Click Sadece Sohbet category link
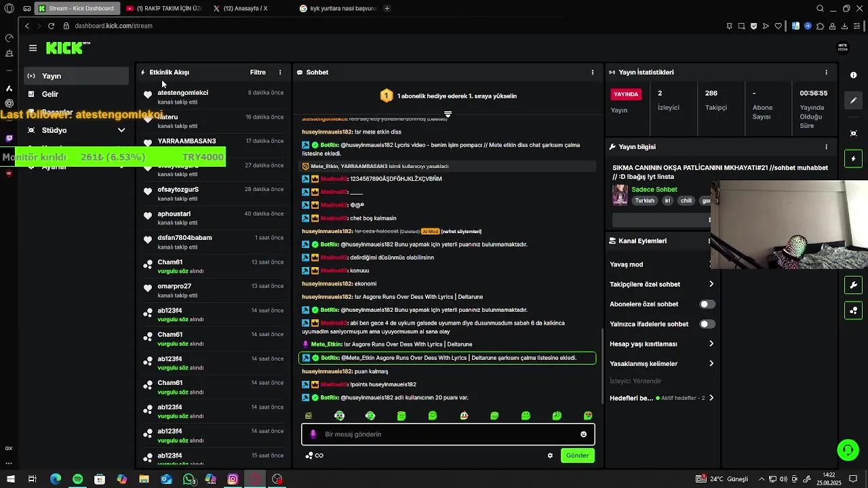This screenshot has width=868, height=488. point(654,189)
